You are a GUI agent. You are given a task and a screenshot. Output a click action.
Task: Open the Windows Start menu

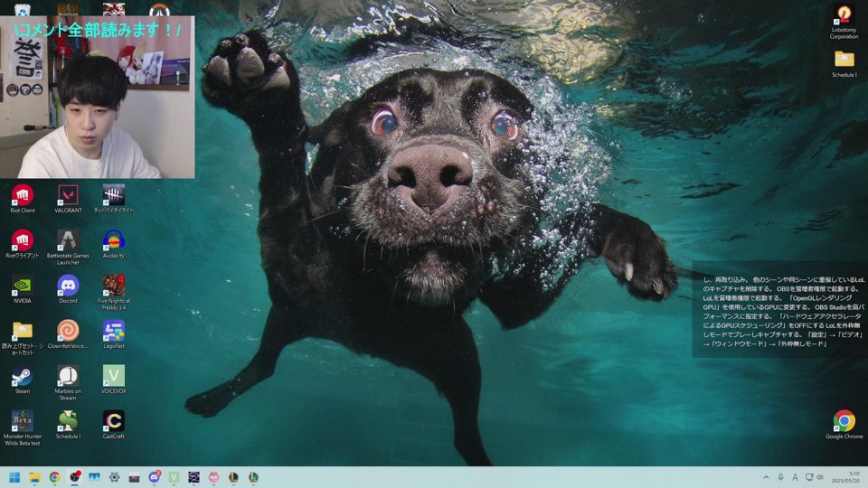point(14,477)
